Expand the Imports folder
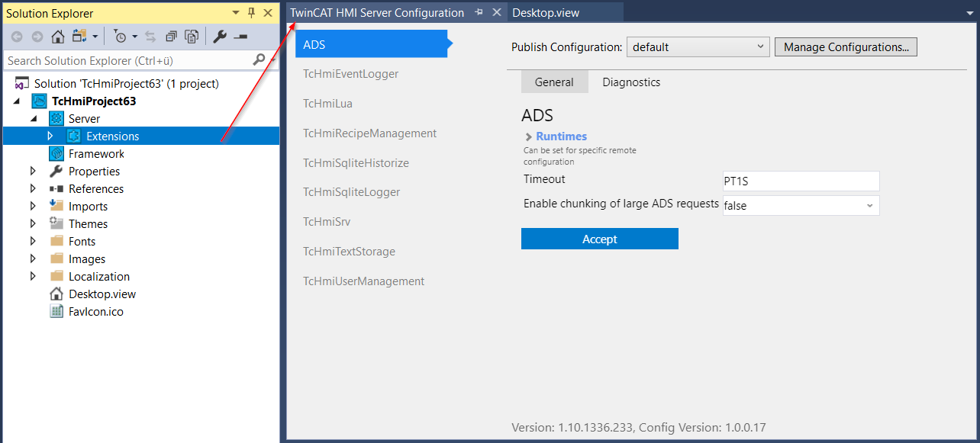Screen dimensions: 980x443 33,206
